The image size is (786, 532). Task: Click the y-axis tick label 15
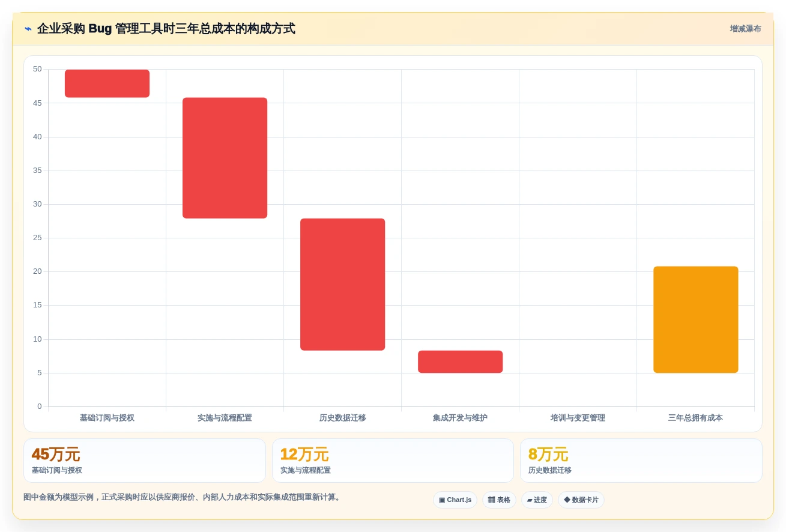coord(37,305)
